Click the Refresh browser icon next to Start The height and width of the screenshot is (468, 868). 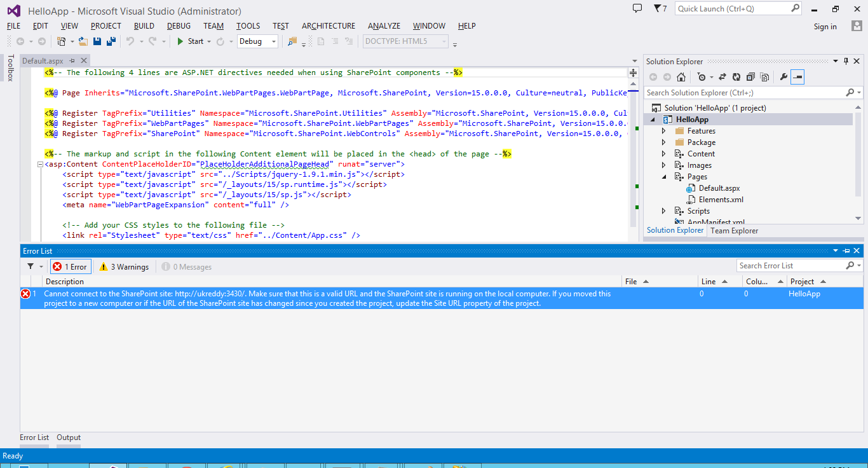220,41
